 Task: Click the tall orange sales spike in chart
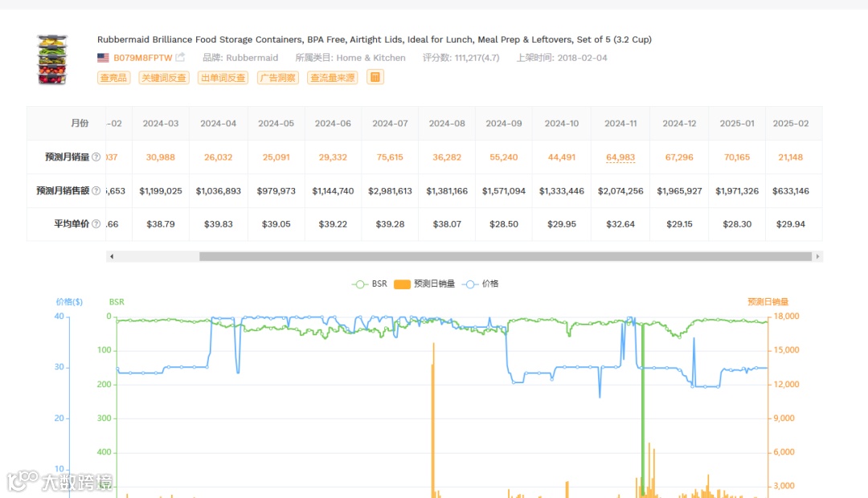click(x=433, y=421)
